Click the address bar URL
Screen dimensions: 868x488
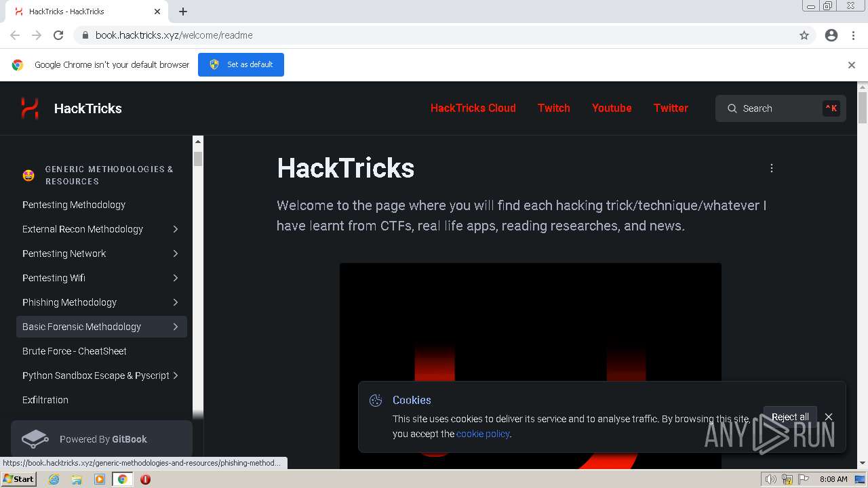(174, 35)
